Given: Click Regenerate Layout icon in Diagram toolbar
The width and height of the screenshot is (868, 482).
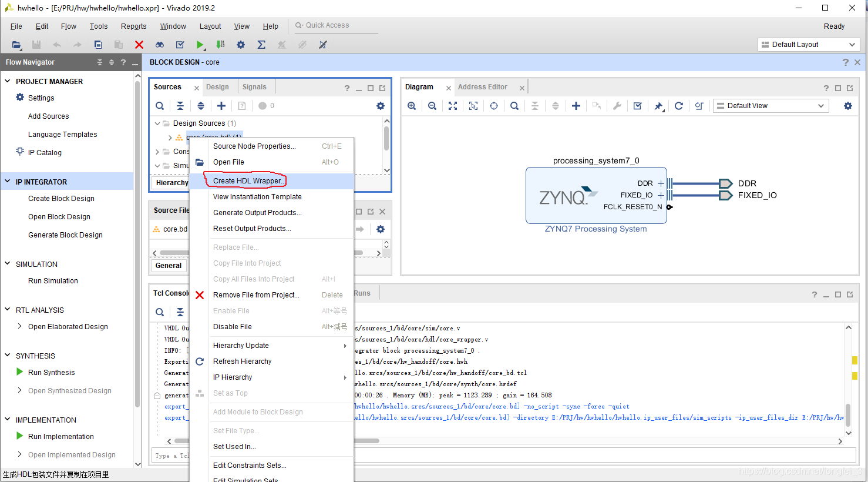Looking at the screenshot, I should (x=679, y=106).
